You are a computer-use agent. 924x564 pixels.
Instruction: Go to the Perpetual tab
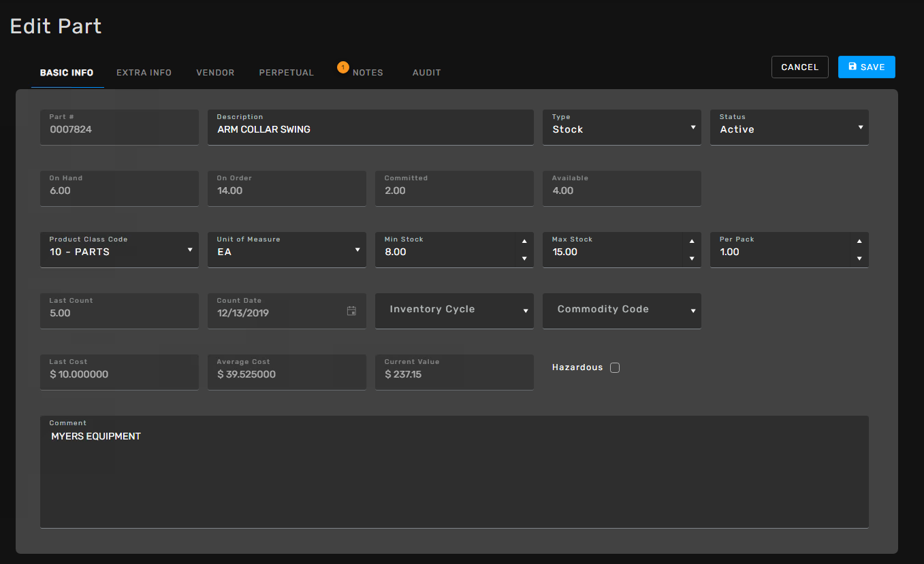(286, 73)
